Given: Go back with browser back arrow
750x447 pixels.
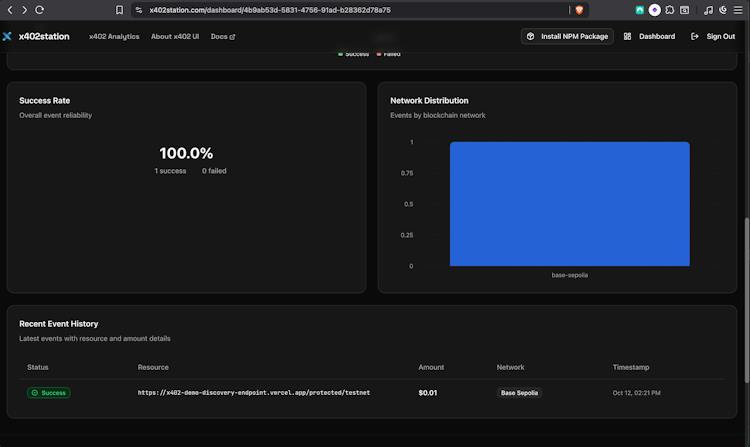Looking at the screenshot, I should 10,10.
